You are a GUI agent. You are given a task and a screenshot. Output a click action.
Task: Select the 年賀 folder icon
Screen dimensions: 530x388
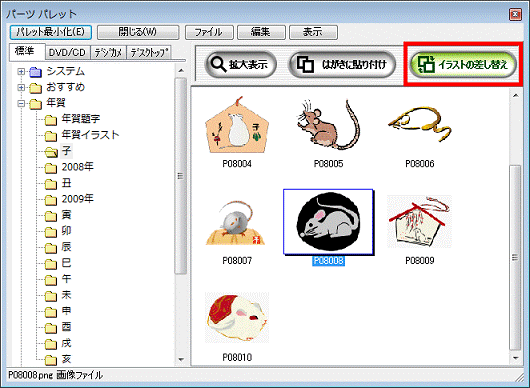(x=35, y=104)
